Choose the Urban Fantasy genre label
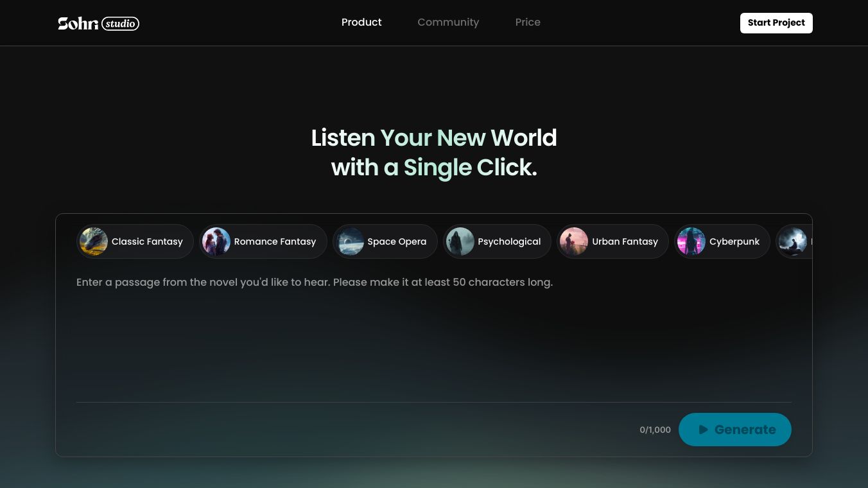 [x=625, y=241]
